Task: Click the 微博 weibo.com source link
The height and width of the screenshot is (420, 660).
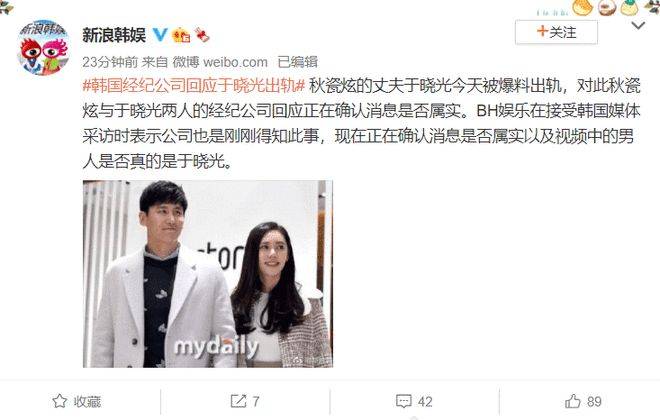Action: (220, 62)
